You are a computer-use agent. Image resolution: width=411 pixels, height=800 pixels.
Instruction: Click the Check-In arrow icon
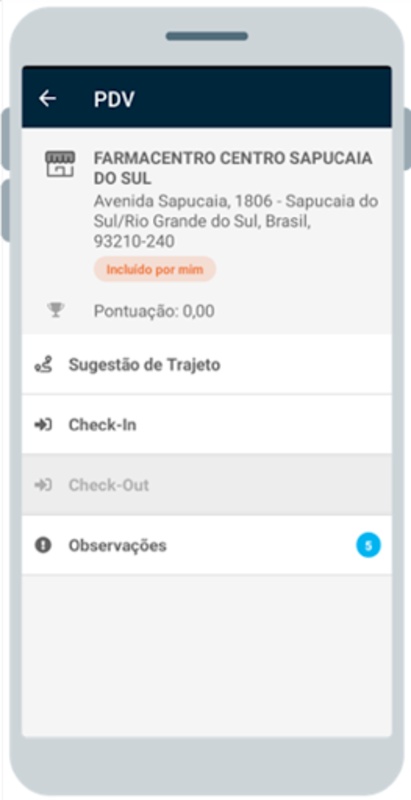tap(43, 424)
